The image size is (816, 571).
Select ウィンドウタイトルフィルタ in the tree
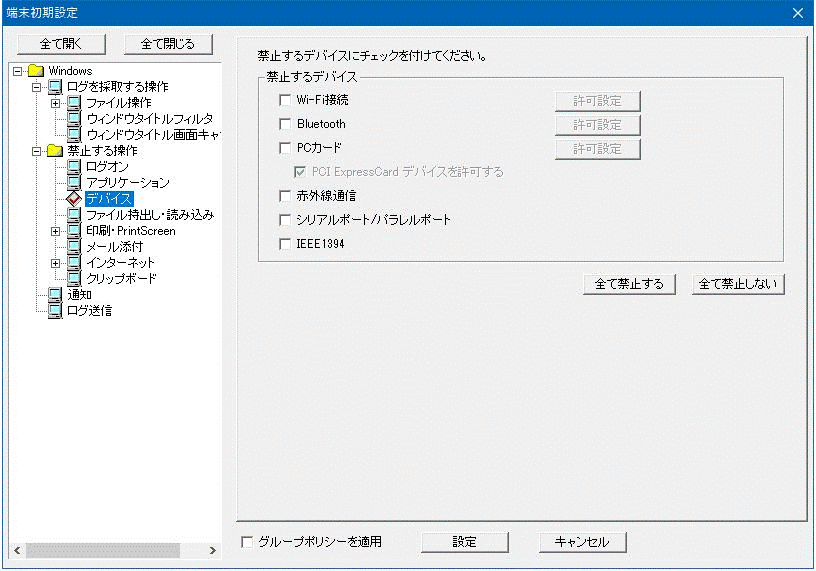click(x=149, y=119)
